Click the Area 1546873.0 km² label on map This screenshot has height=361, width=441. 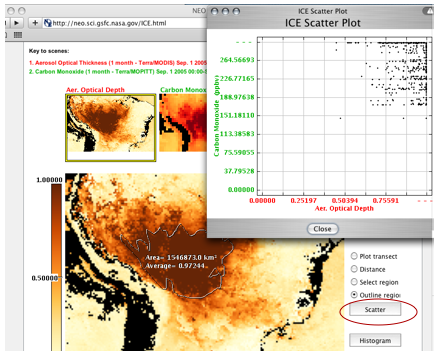pyautogui.click(x=181, y=258)
